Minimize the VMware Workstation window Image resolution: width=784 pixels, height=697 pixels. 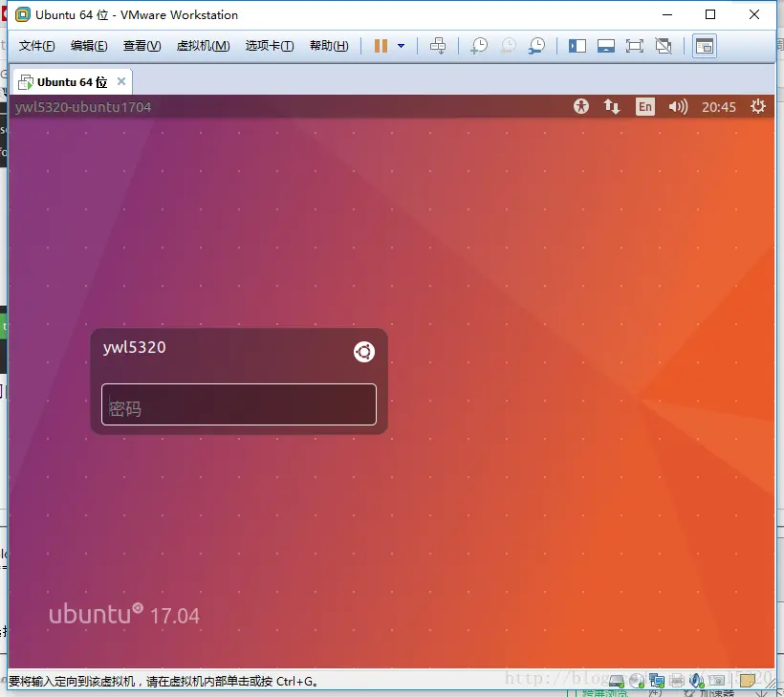667,14
